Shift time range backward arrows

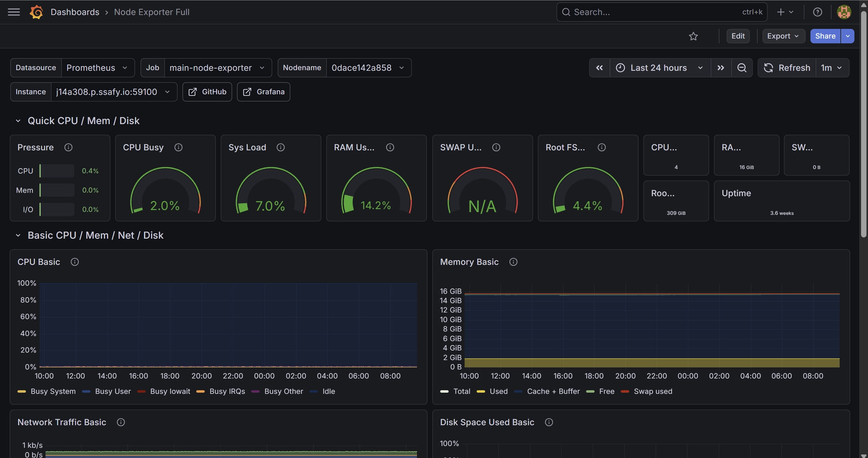coord(599,68)
